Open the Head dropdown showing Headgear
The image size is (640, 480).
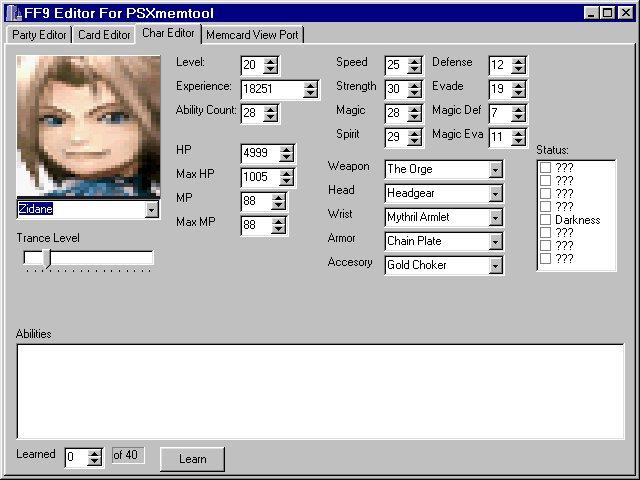click(496, 193)
